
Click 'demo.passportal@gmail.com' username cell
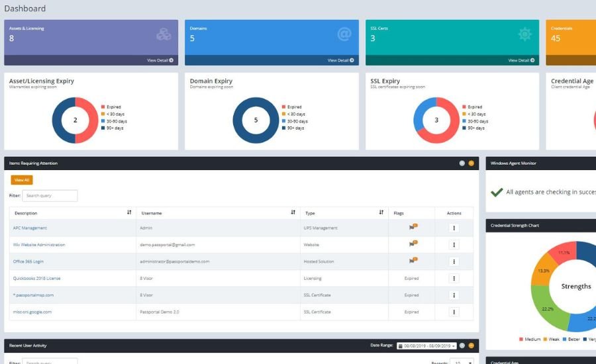tap(168, 245)
